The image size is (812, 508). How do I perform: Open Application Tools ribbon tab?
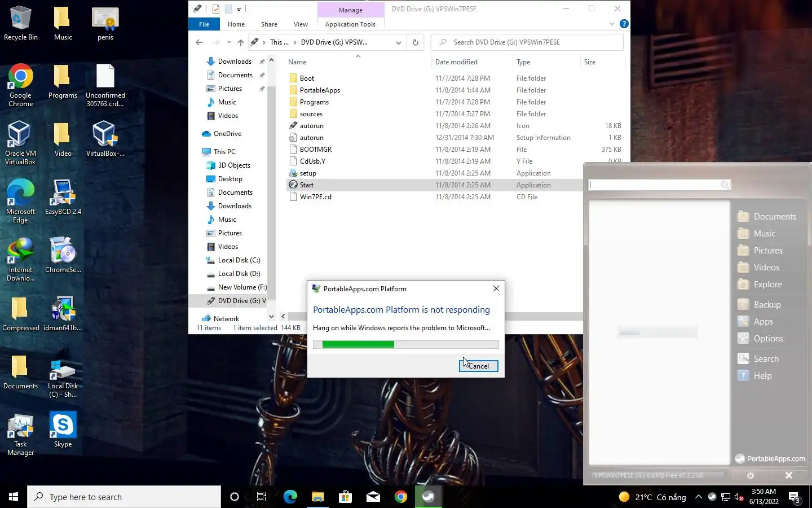350,24
